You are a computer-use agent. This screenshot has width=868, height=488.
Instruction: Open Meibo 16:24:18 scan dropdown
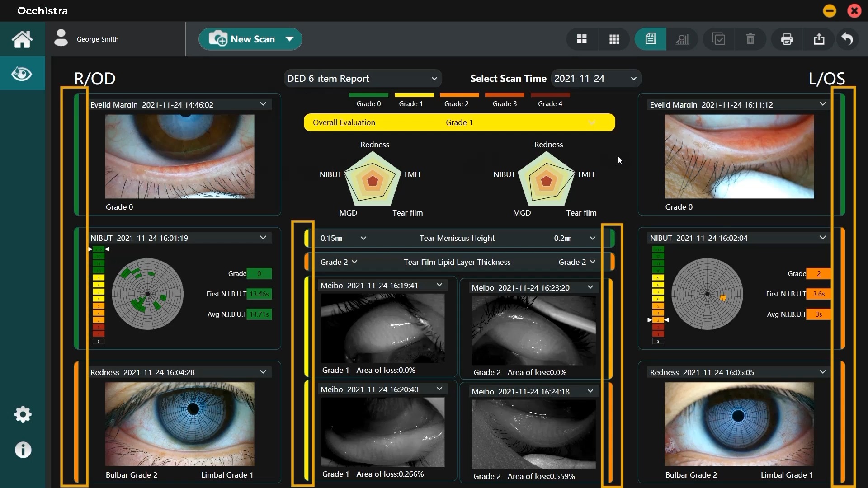590,391
